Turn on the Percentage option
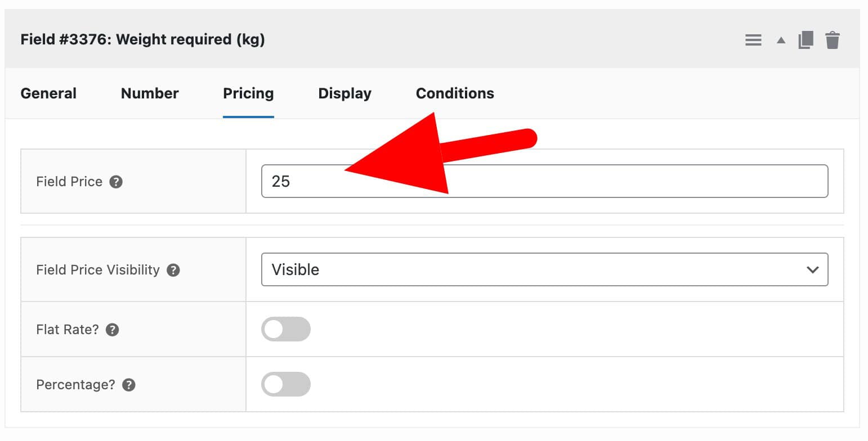Screen dimensions: 868x441 286,384
